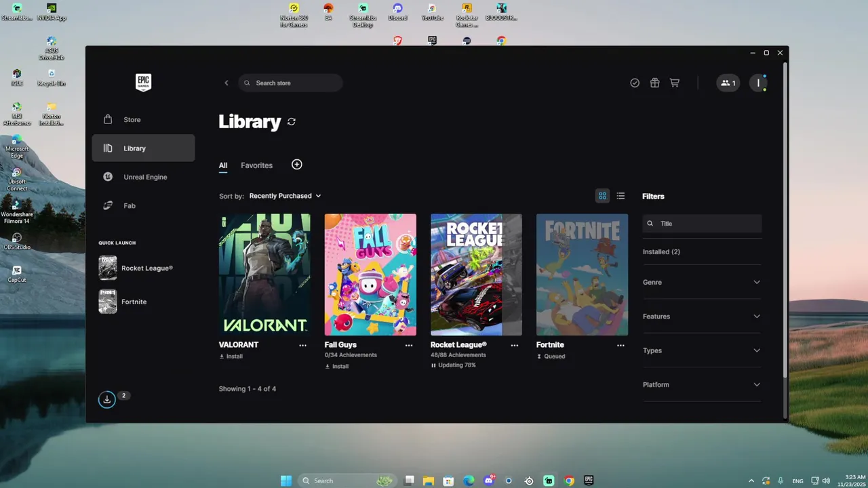Open the VALORANT cover thumbnail
Image resolution: width=868 pixels, height=488 pixels.
point(264,274)
